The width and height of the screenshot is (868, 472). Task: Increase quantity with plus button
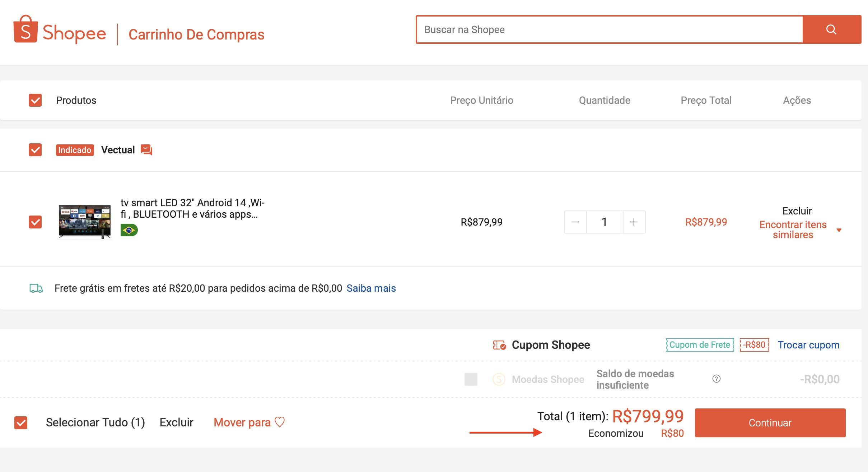[634, 222]
